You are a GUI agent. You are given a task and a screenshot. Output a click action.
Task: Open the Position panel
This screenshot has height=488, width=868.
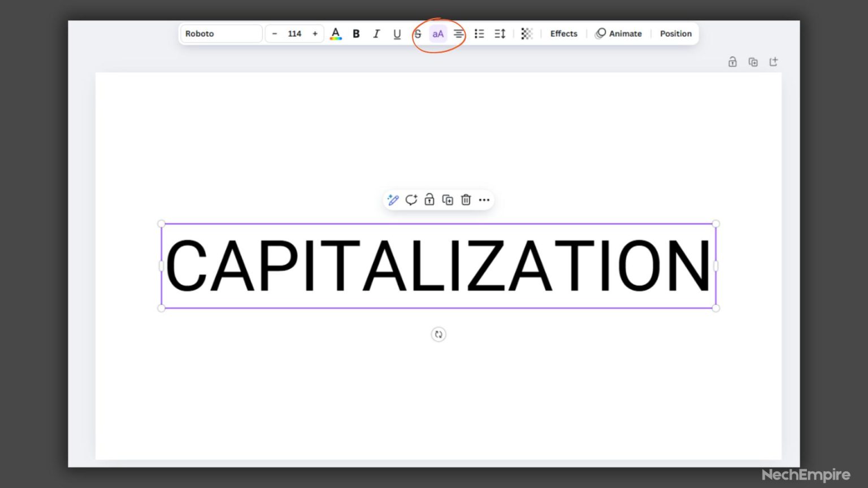pyautogui.click(x=676, y=33)
